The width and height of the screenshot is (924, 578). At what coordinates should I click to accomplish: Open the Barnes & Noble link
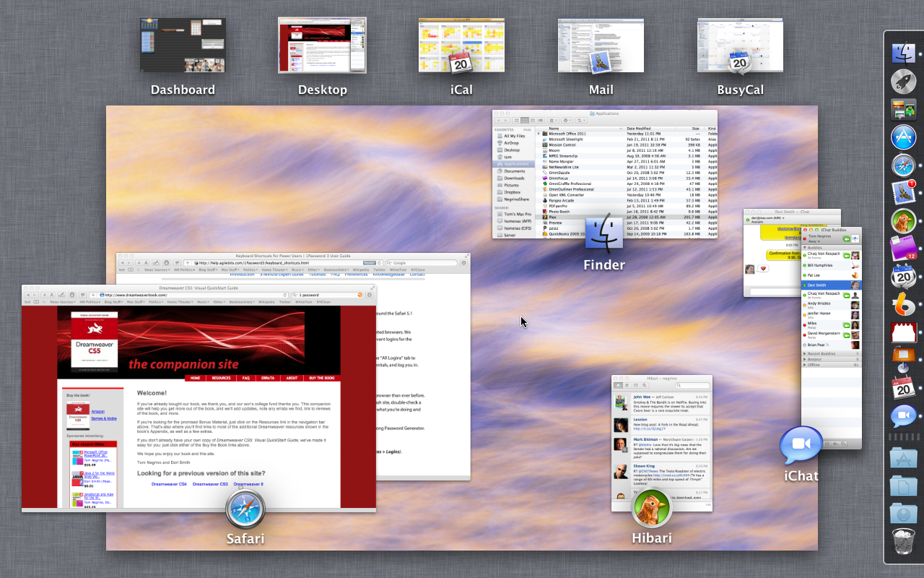click(x=104, y=418)
